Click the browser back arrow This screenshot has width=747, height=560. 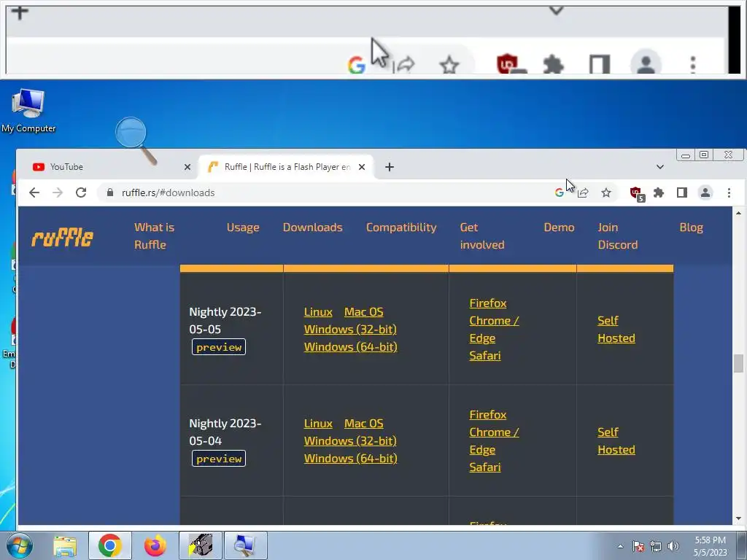34,192
